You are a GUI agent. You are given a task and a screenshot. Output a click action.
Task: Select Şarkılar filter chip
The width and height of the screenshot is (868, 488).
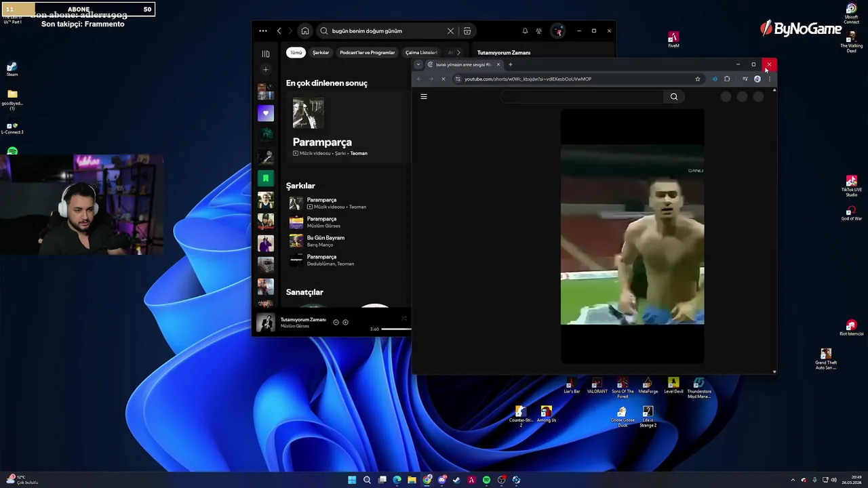321,52
